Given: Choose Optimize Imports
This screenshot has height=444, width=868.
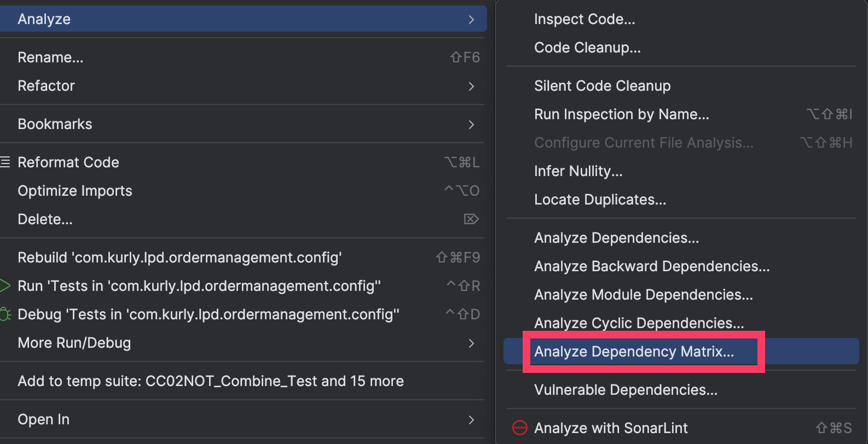Looking at the screenshot, I should [75, 191].
